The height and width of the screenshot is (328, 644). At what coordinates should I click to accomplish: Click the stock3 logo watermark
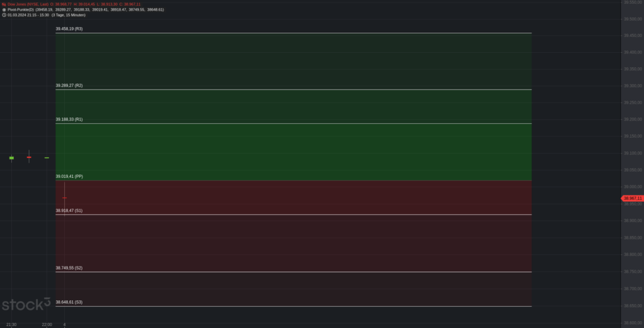coord(26,305)
